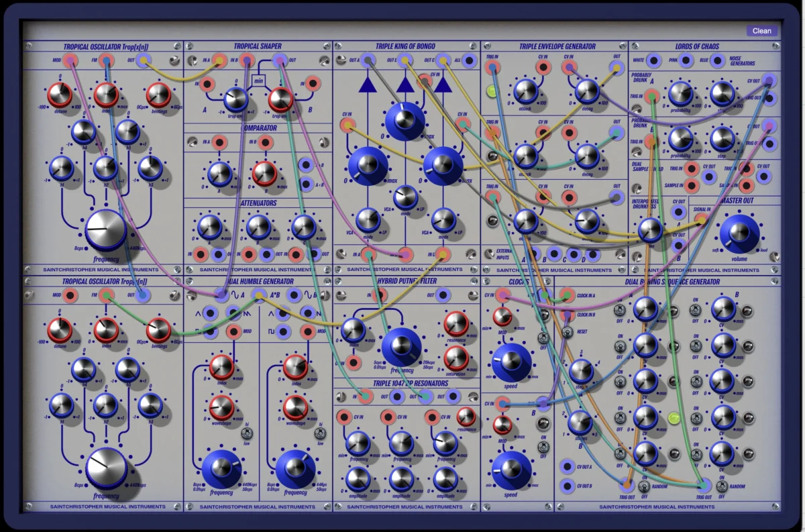Adjust Clock A speed knob

(x=512, y=363)
